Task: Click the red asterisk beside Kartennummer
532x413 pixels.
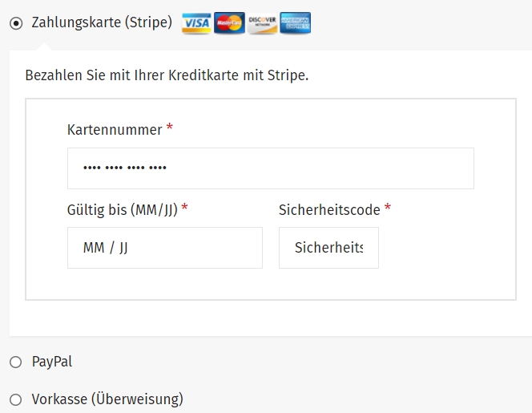Action: (x=170, y=128)
